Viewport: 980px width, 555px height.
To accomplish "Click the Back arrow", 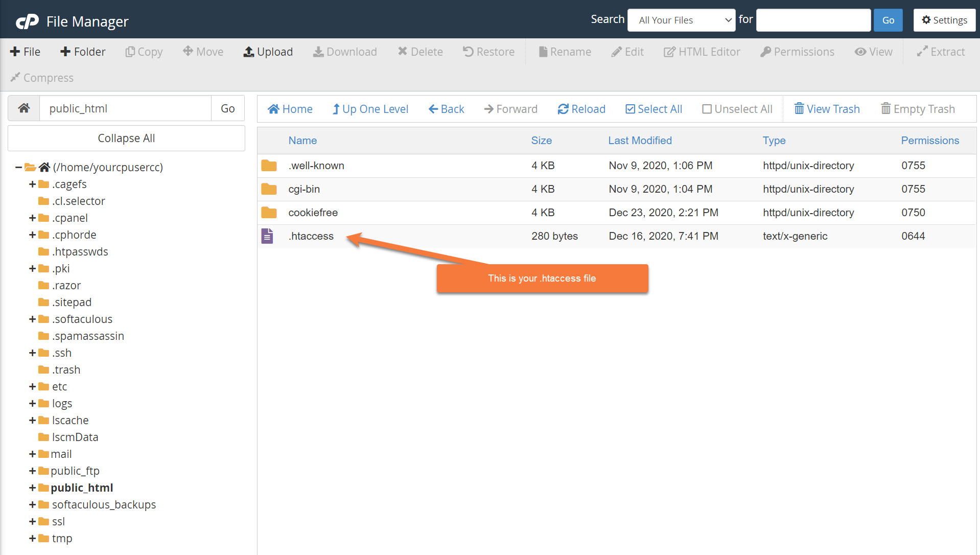I will coord(433,109).
